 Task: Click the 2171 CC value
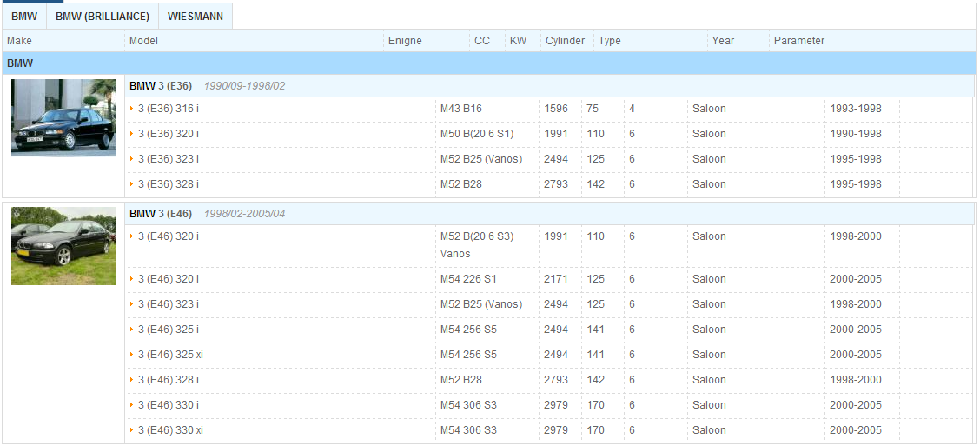point(556,279)
